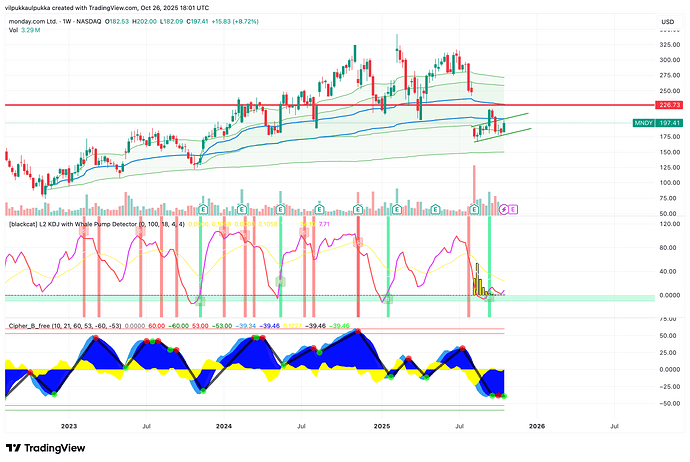Click the C197.41 close value
Image resolution: width=690 pixels, height=462 pixels.
point(198,21)
